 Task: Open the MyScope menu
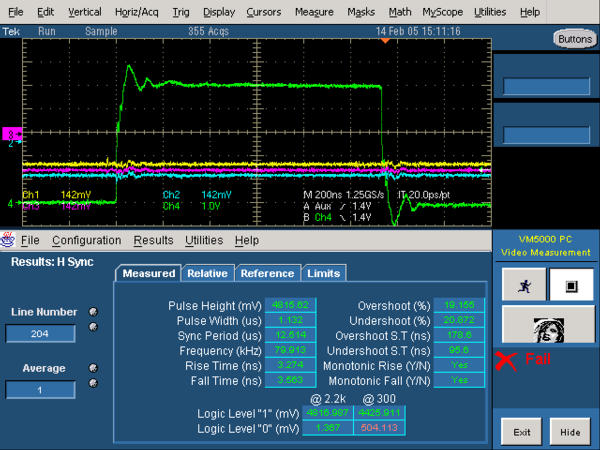tap(443, 12)
